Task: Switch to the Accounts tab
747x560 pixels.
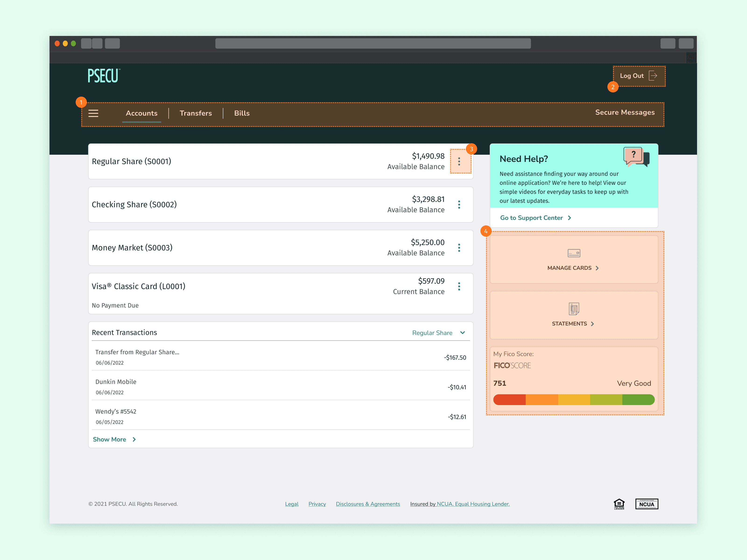Action: pos(141,113)
